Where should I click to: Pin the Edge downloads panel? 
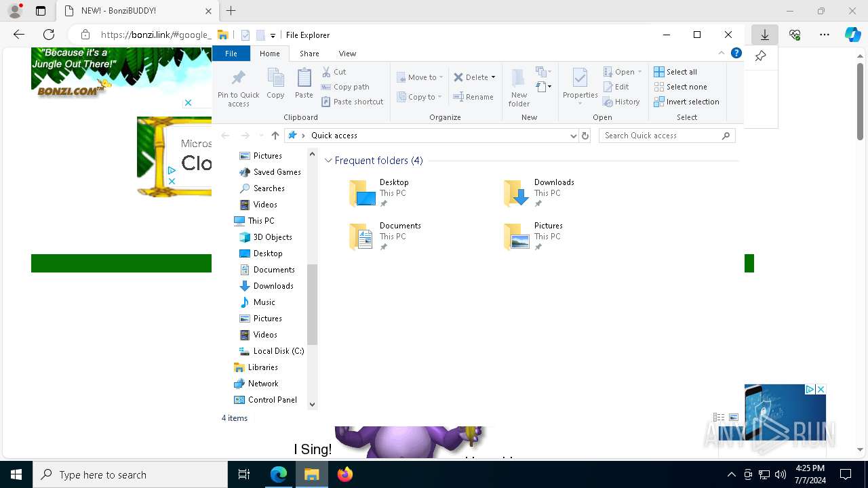click(760, 56)
